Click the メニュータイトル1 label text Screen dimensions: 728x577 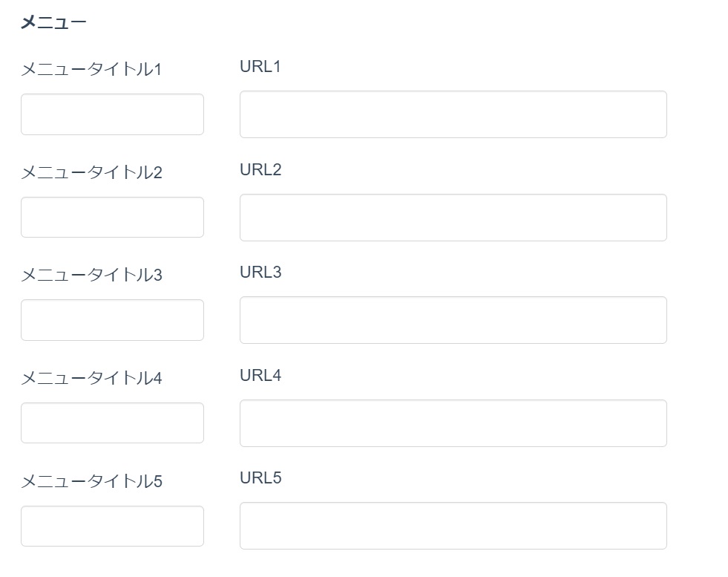tap(91, 70)
